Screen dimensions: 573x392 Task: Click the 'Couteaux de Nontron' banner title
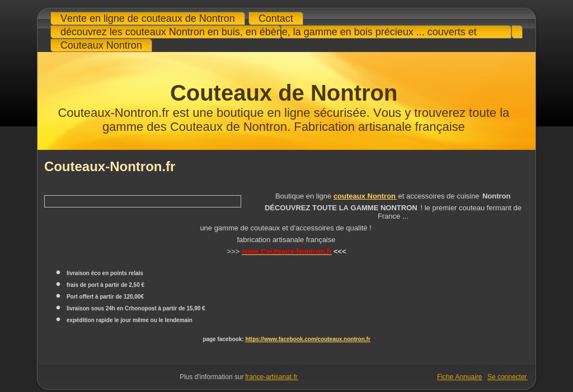tap(284, 93)
